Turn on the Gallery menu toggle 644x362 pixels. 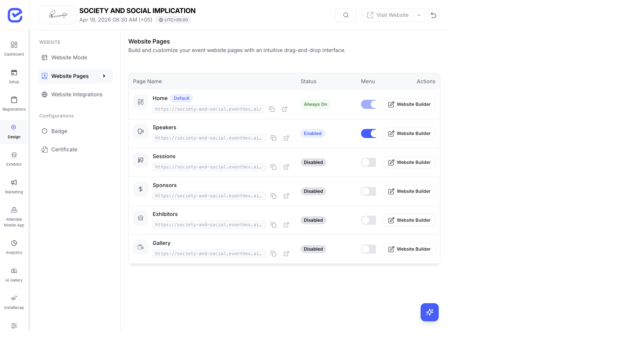click(x=368, y=249)
